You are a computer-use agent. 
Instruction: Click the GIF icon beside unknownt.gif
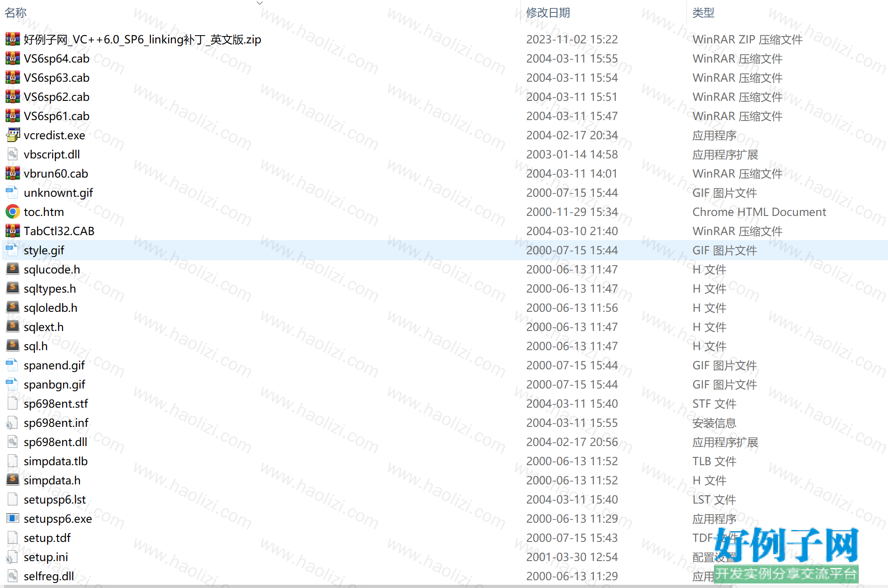12,193
